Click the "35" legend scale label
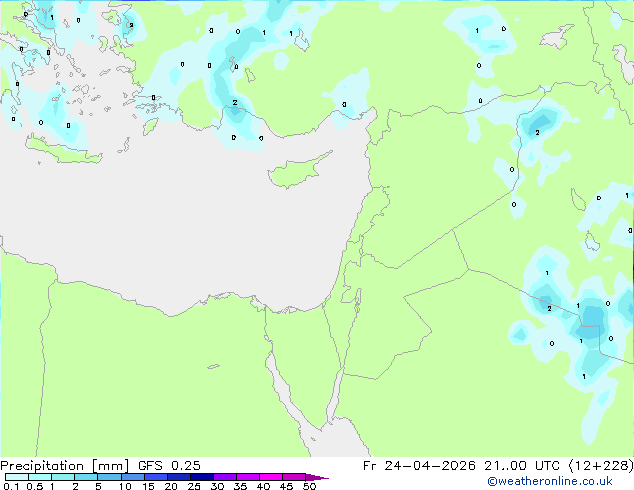 click(x=240, y=486)
